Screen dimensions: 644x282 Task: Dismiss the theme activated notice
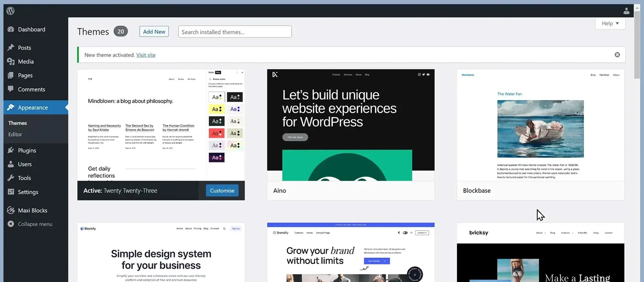(x=617, y=55)
